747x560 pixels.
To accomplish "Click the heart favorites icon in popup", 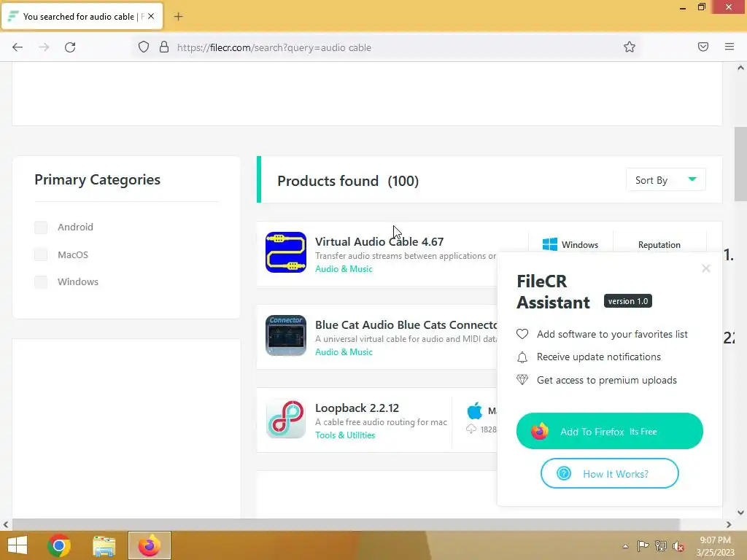I will (522, 334).
